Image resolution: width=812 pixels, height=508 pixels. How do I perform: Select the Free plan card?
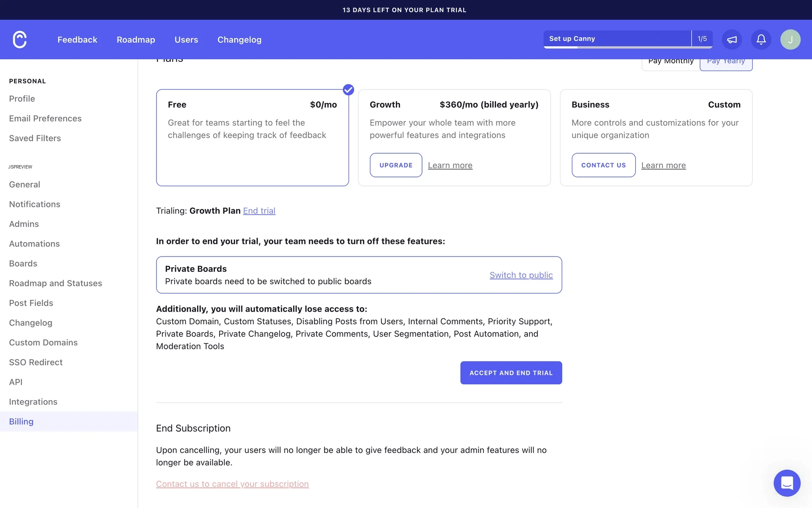(x=252, y=138)
